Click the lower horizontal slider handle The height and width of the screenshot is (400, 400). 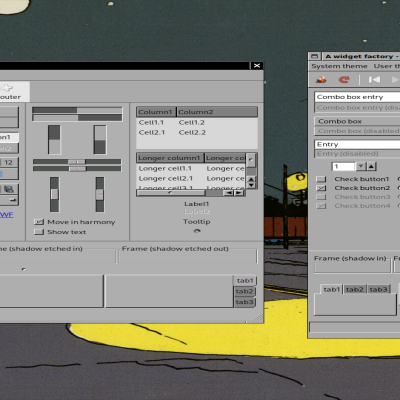(x=77, y=169)
